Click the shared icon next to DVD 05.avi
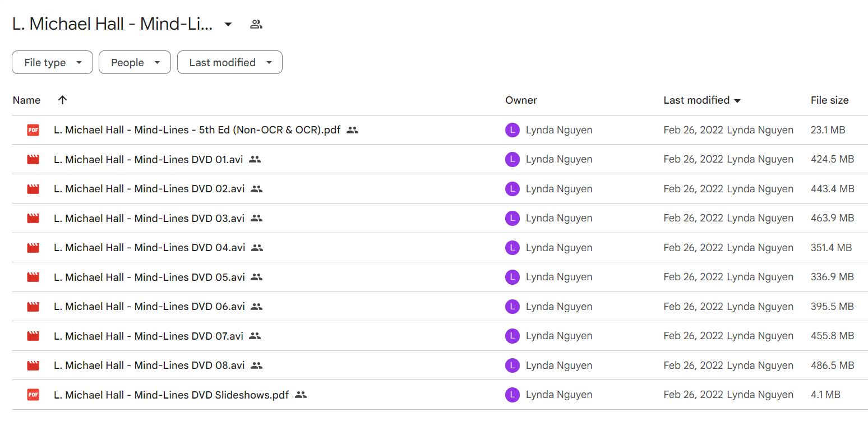 (256, 277)
